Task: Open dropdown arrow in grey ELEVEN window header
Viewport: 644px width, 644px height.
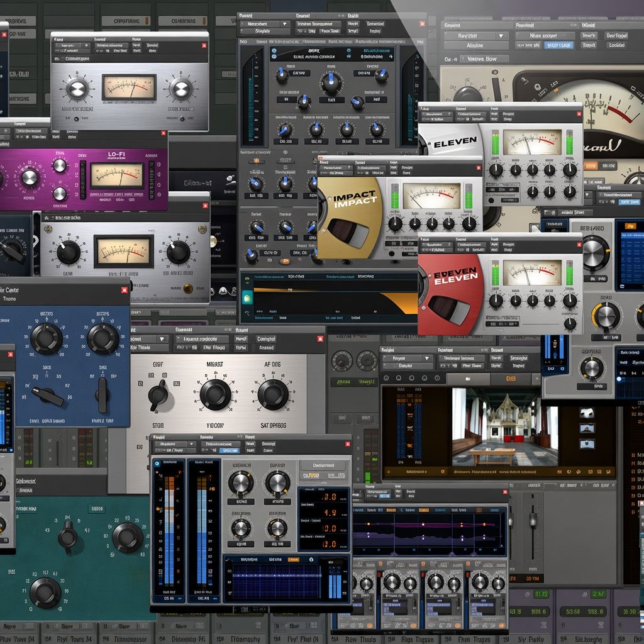Action: point(448,114)
